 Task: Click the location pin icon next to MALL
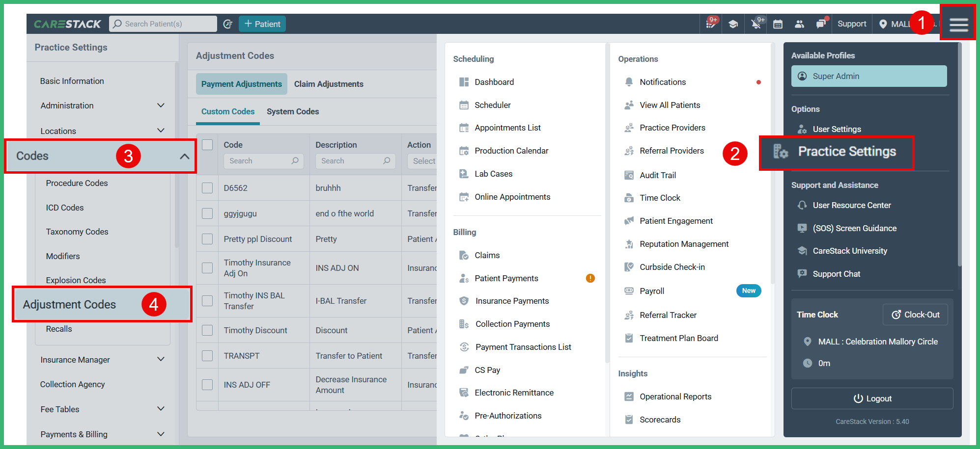884,23
